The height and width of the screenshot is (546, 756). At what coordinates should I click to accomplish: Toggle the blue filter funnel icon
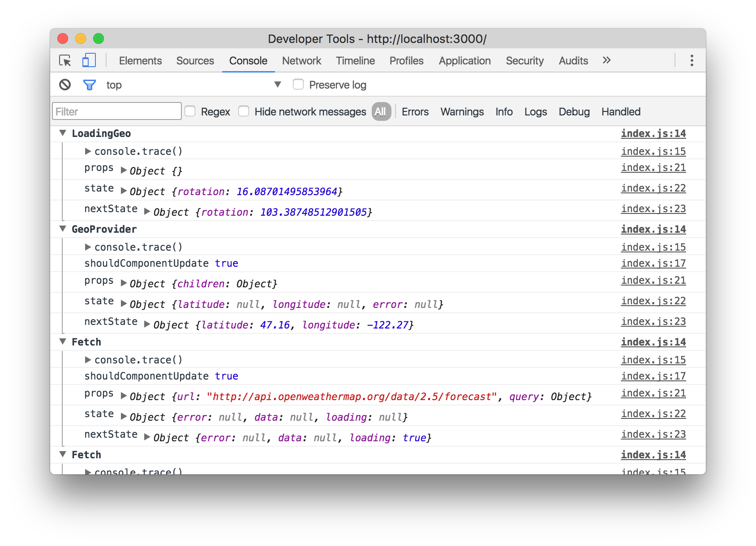(90, 85)
